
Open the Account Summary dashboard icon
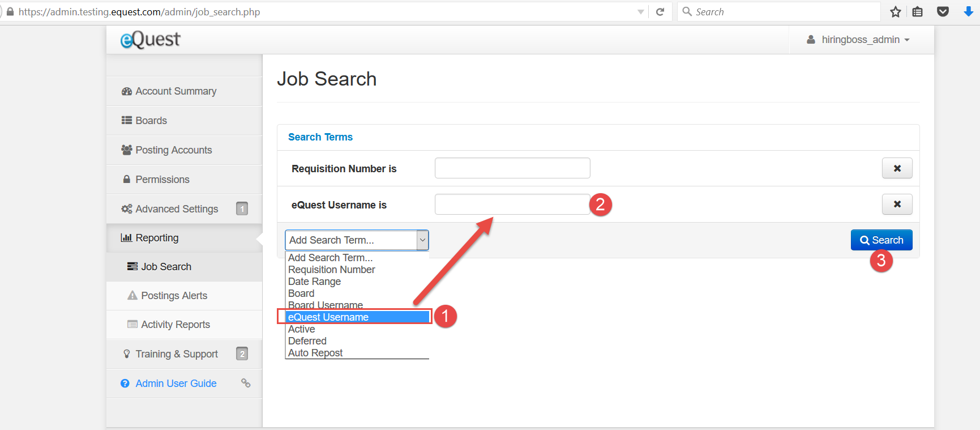click(127, 91)
